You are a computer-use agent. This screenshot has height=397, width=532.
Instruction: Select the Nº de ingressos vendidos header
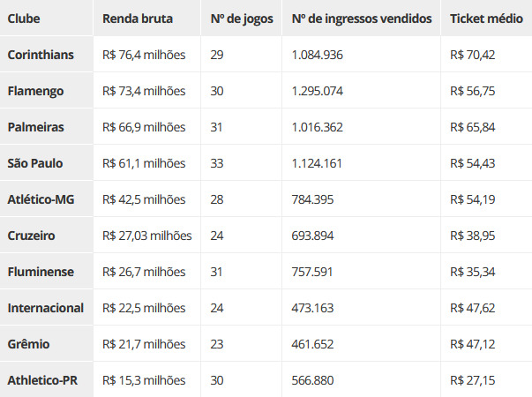[362, 19]
